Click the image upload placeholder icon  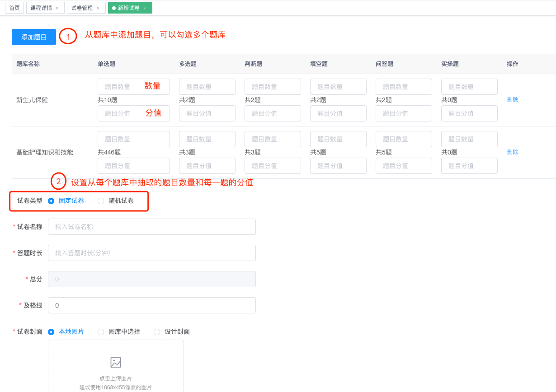pos(116,362)
